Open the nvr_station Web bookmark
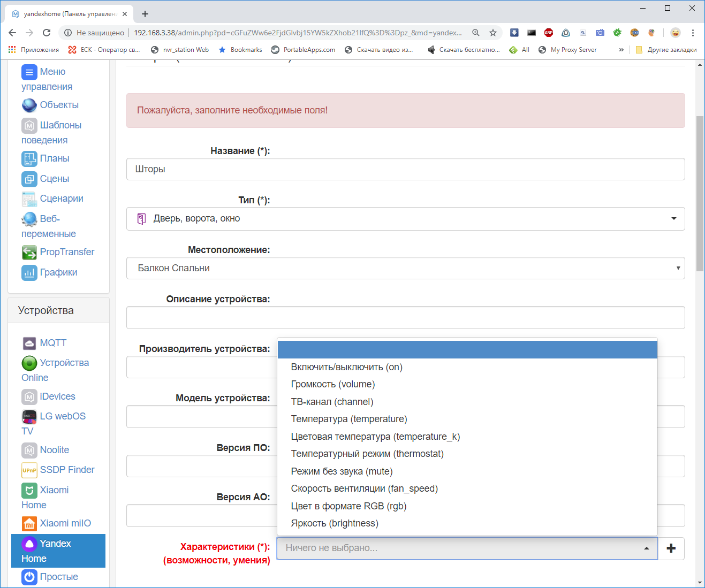The height and width of the screenshot is (588, 705). click(180, 50)
